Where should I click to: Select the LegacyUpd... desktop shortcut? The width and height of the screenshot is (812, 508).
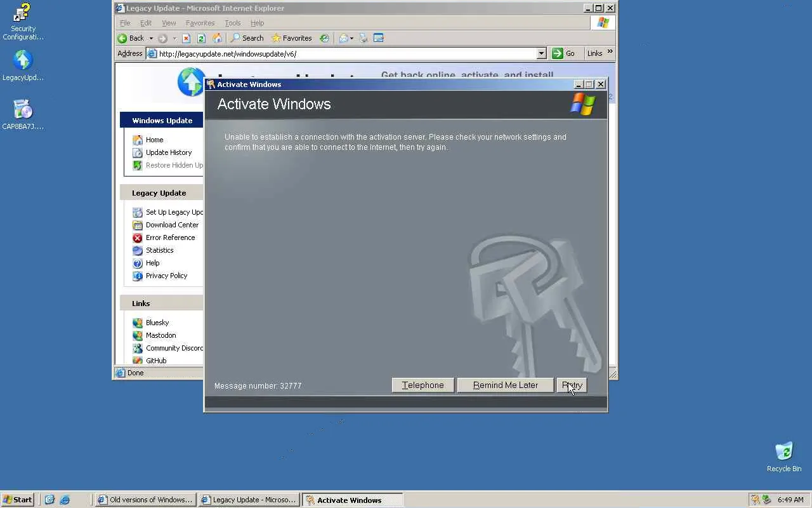23,66
